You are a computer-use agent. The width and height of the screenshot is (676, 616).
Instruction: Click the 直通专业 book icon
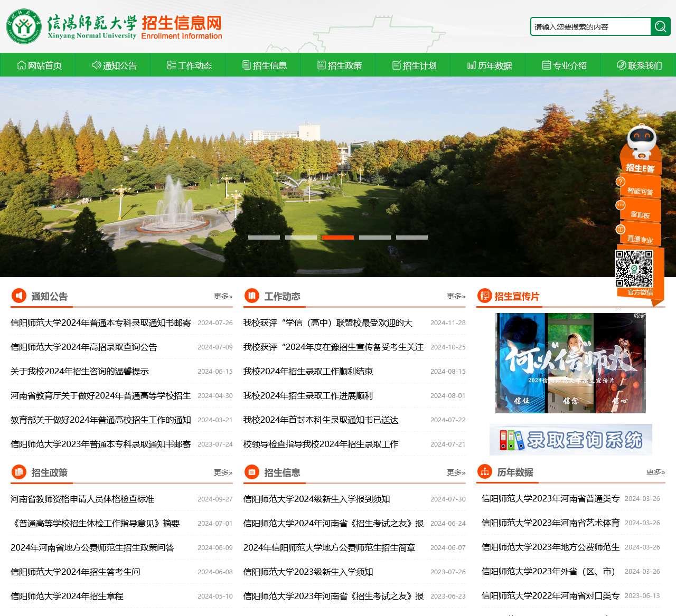point(621,229)
